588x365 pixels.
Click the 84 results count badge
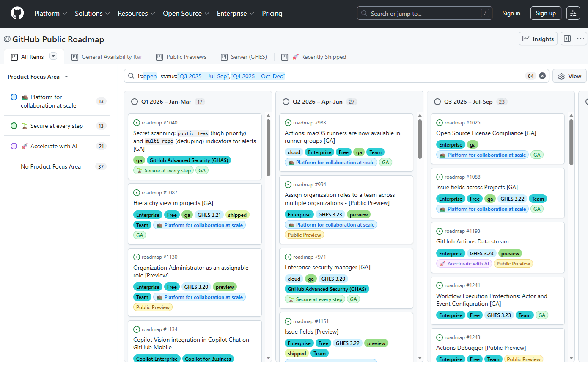click(x=530, y=76)
